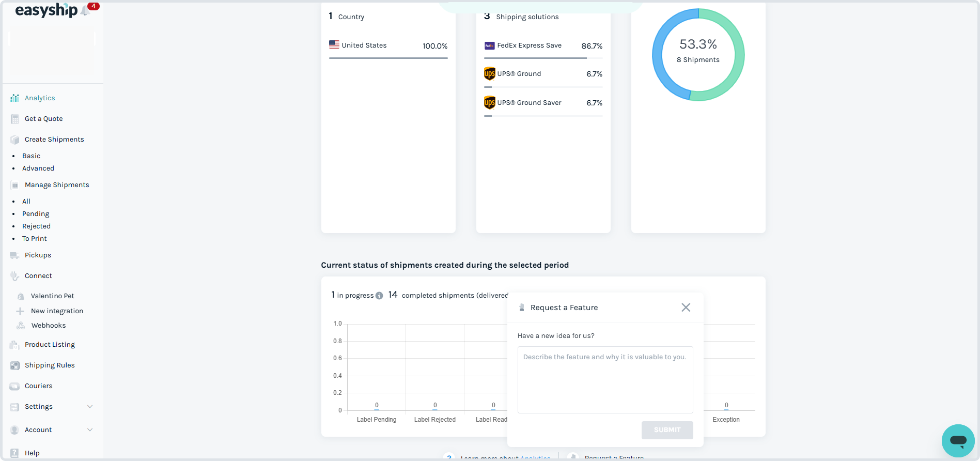
Task: Click the New integration plus icon
Action: (20, 311)
